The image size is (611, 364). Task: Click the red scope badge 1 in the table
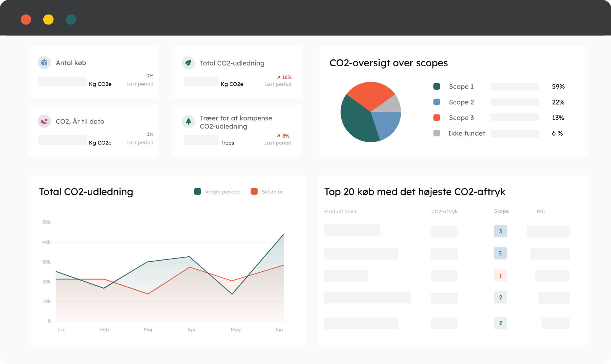point(500,275)
